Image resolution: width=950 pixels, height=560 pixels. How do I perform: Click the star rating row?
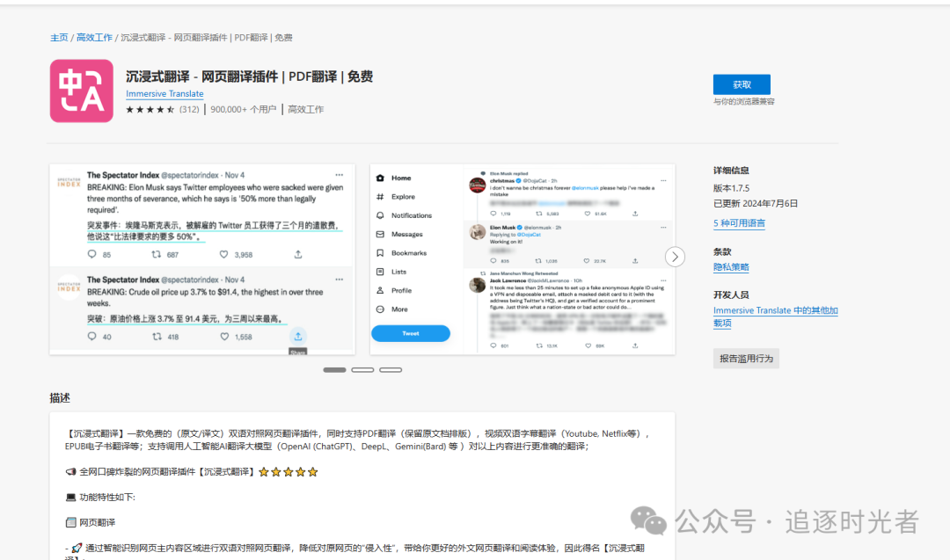(150, 110)
